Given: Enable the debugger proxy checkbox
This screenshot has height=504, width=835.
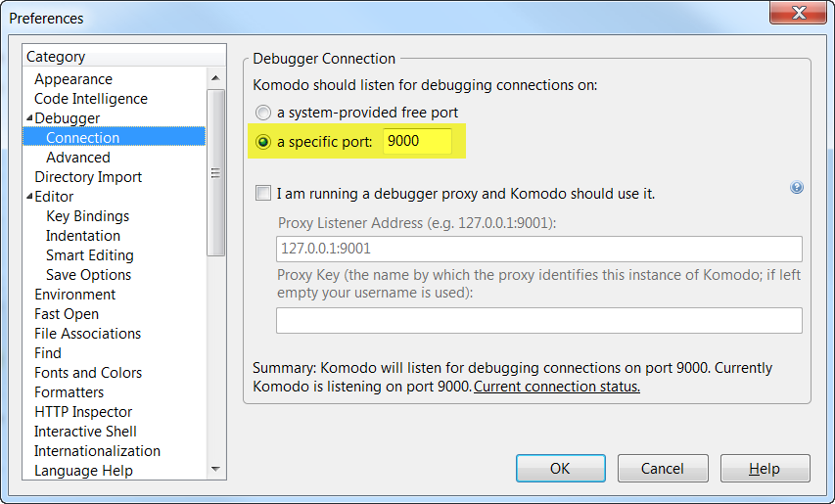Looking at the screenshot, I should point(262,194).
